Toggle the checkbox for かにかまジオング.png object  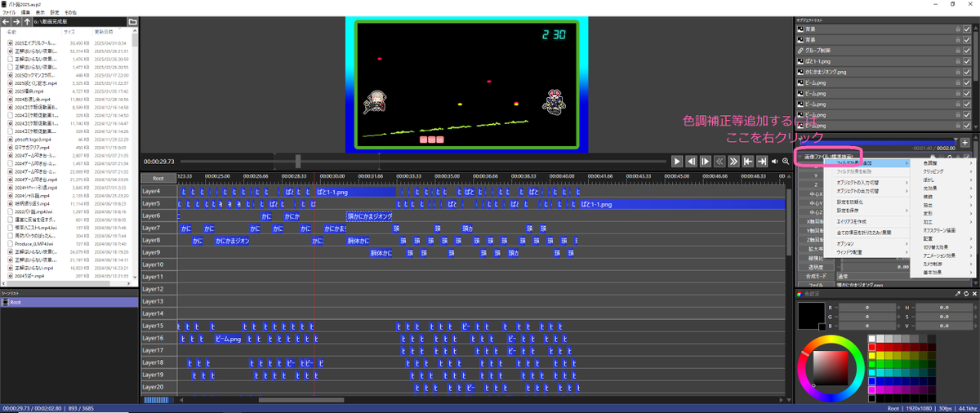(967, 72)
